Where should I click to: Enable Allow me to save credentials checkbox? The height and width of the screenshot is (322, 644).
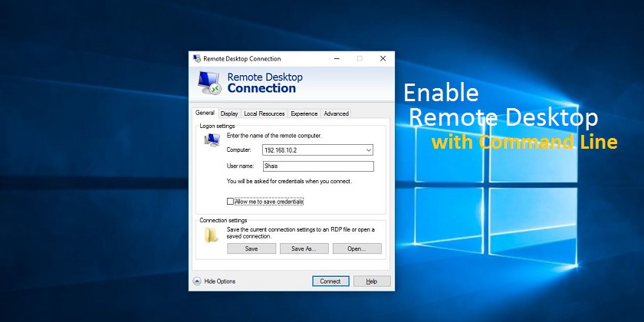click(x=230, y=201)
